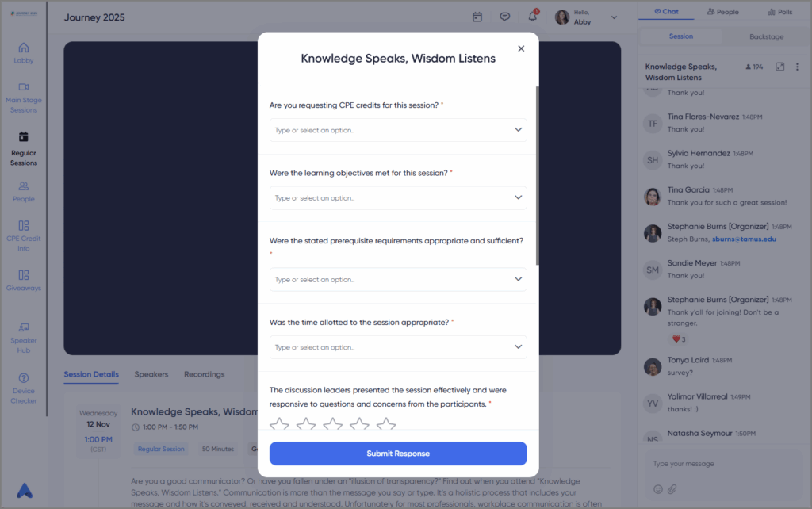
Task: Rate one star for discussion leaders
Action: coord(279,425)
